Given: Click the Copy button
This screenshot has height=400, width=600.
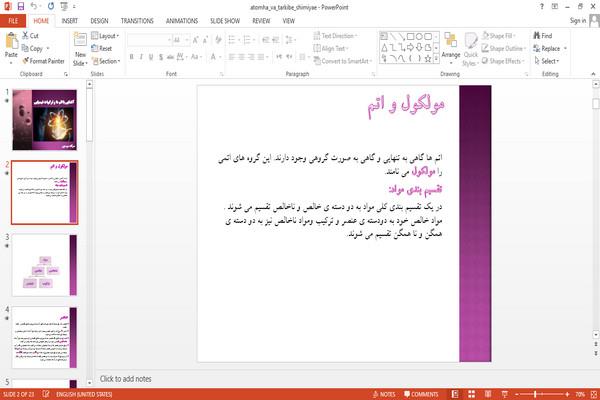Looking at the screenshot, I should coord(33,48).
